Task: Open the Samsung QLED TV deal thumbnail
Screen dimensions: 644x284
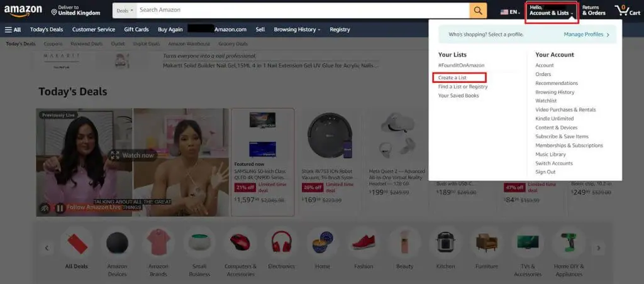Action: tap(262, 135)
